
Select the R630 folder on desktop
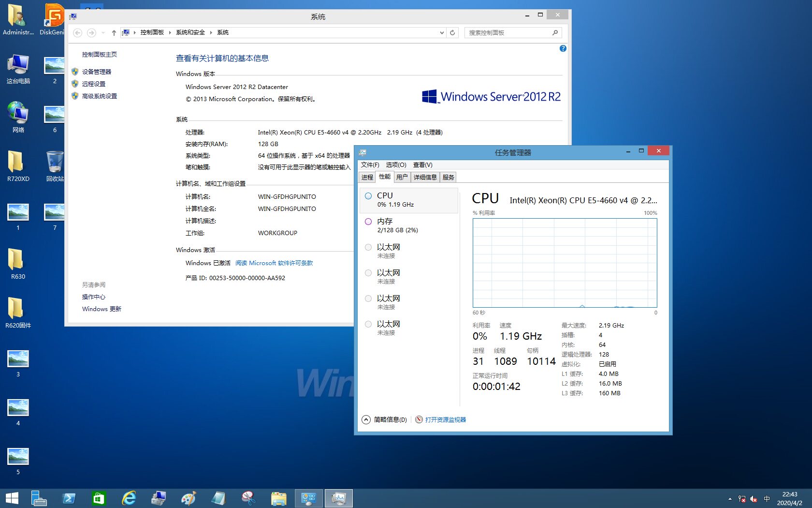click(18, 264)
